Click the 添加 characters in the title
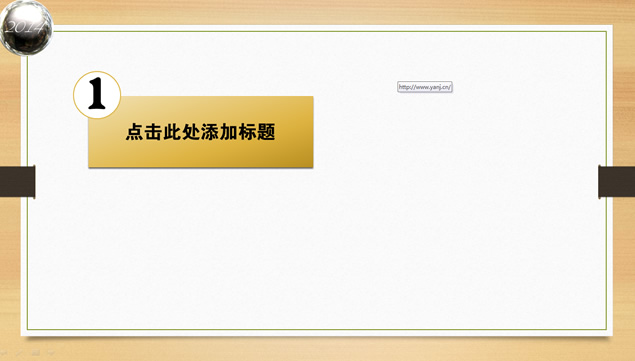635x361 pixels. point(219,132)
